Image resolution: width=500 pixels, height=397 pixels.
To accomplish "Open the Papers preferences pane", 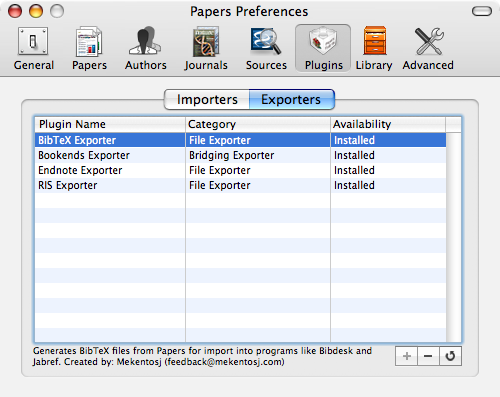I will [89, 48].
